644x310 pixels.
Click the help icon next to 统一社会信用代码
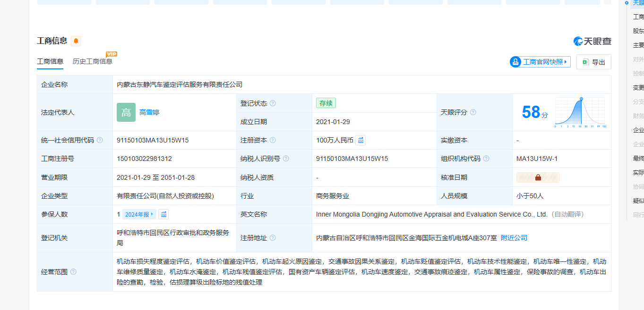pyautogui.click(x=100, y=140)
